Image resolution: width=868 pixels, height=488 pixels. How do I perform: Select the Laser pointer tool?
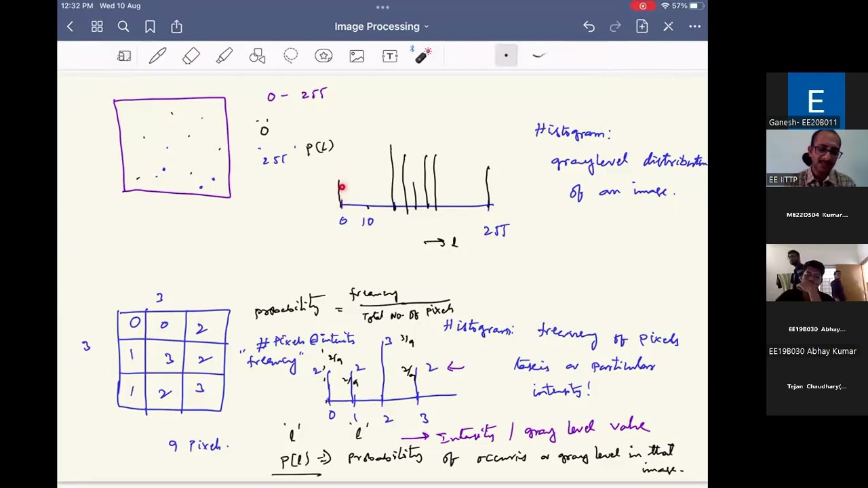coord(422,56)
